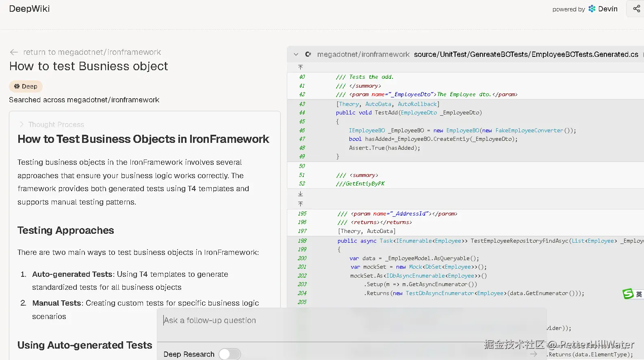Click the brain icon on the Deep badge
This screenshot has width=644, height=360.
coord(17,86)
